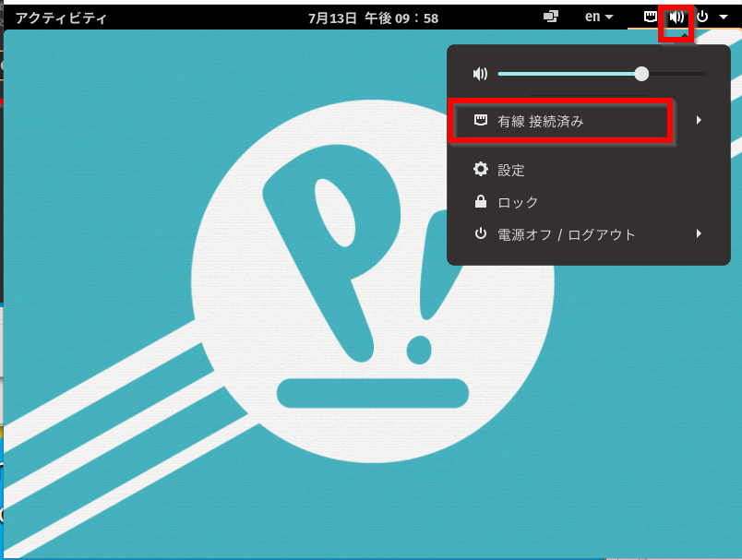Click the speaker icon beside the volume slider
The height and width of the screenshot is (560, 742).
click(480, 74)
